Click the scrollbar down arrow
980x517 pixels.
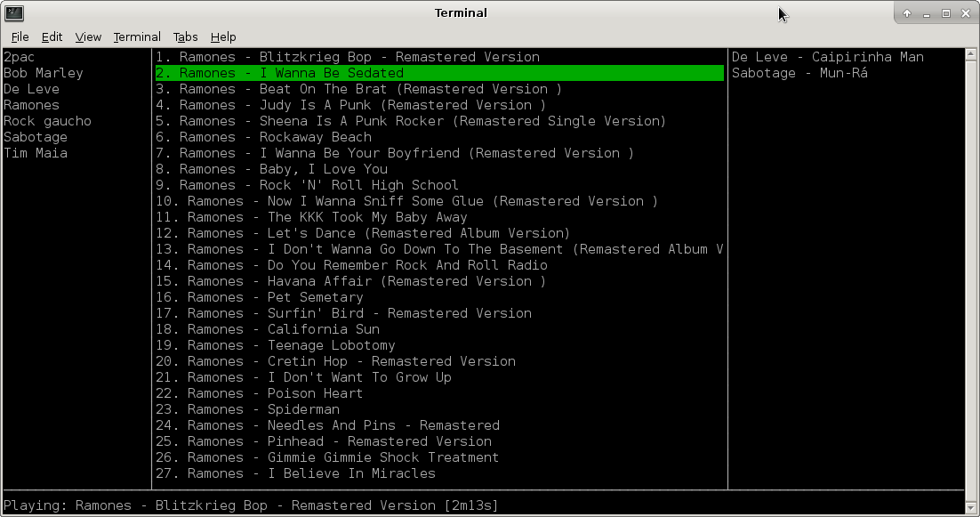(970, 507)
